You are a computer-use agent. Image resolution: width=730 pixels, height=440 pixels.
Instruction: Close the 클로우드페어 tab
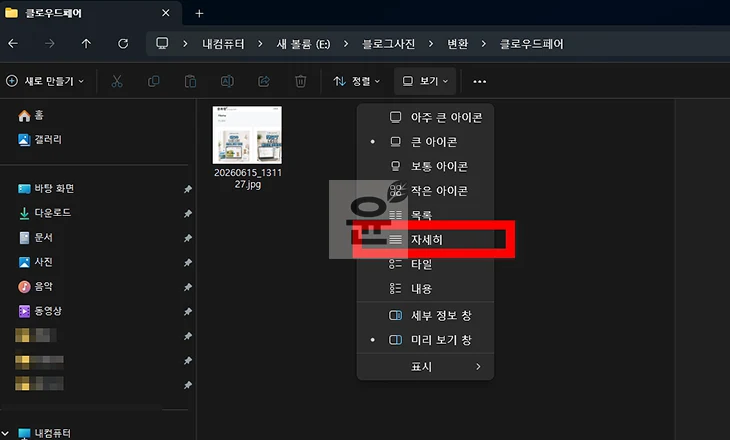point(166,13)
